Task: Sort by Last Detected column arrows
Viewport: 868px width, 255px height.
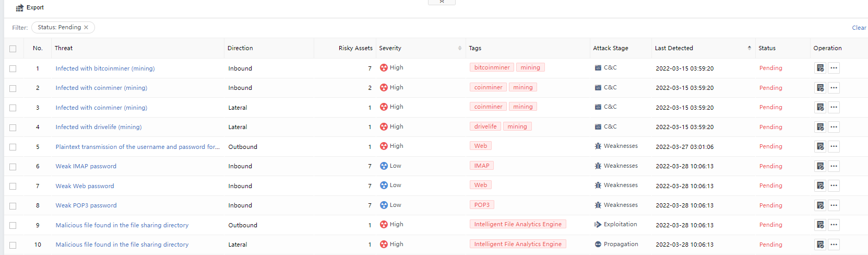Action: (x=750, y=48)
